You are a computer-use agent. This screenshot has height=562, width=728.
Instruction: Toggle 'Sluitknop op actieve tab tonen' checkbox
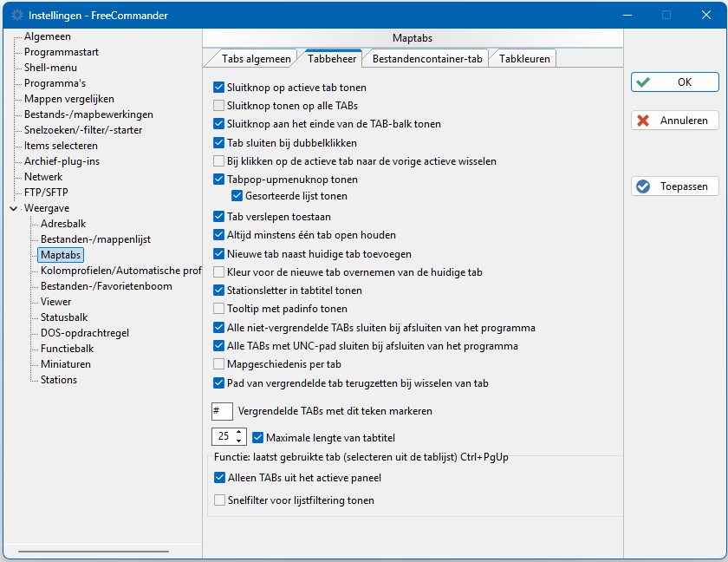218,88
